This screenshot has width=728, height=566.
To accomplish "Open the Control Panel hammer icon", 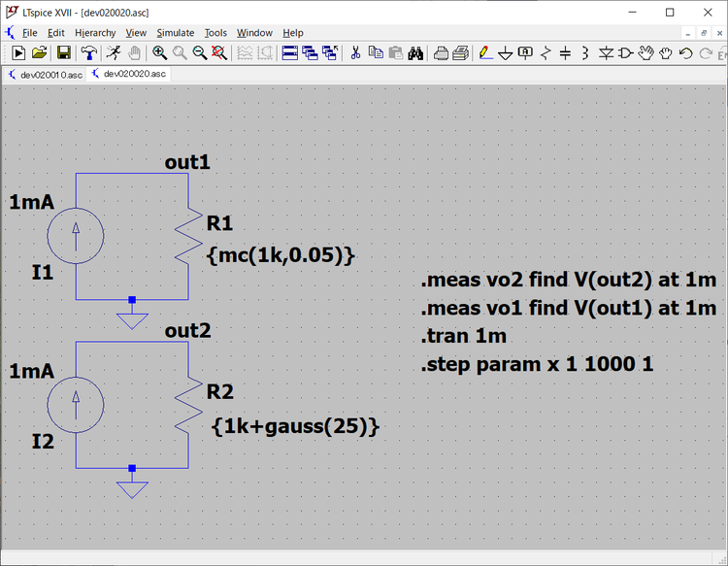I will [88, 53].
